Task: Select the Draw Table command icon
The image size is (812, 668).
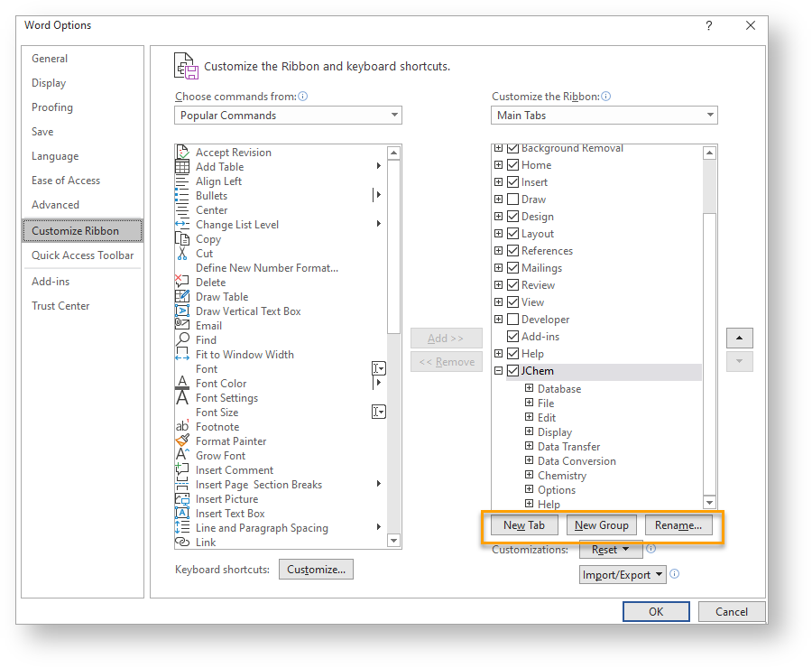Action: [x=184, y=296]
